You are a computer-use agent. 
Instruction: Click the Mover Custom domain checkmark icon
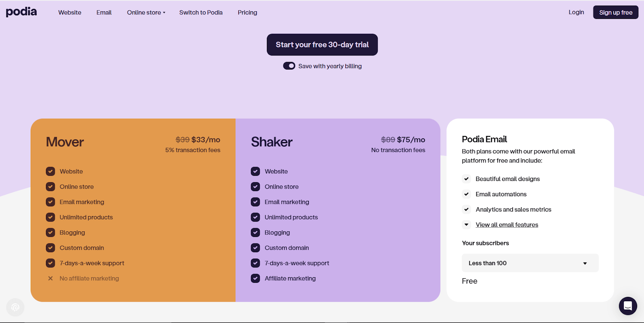pyautogui.click(x=50, y=248)
